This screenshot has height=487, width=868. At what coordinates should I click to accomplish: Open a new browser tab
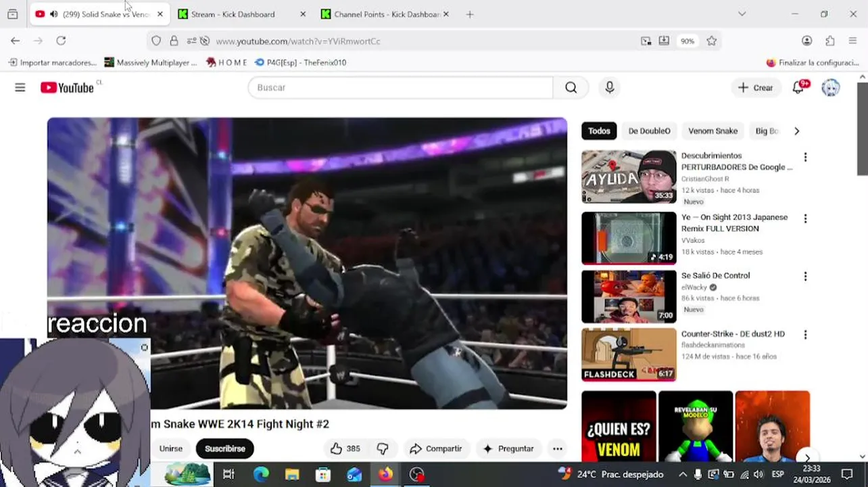pyautogui.click(x=470, y=14)
